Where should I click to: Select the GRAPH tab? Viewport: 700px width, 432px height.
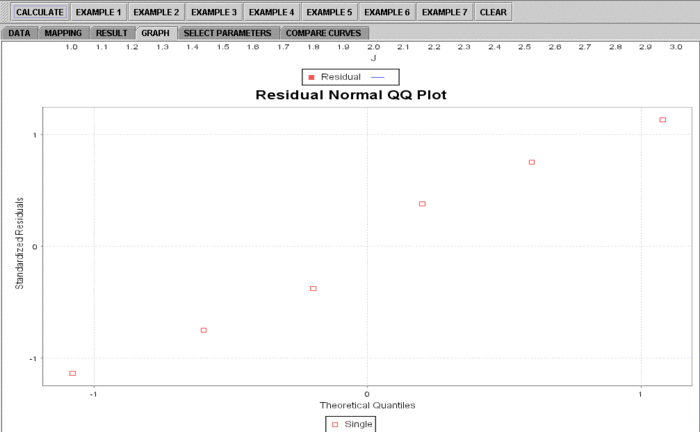(x=155, y=33)
